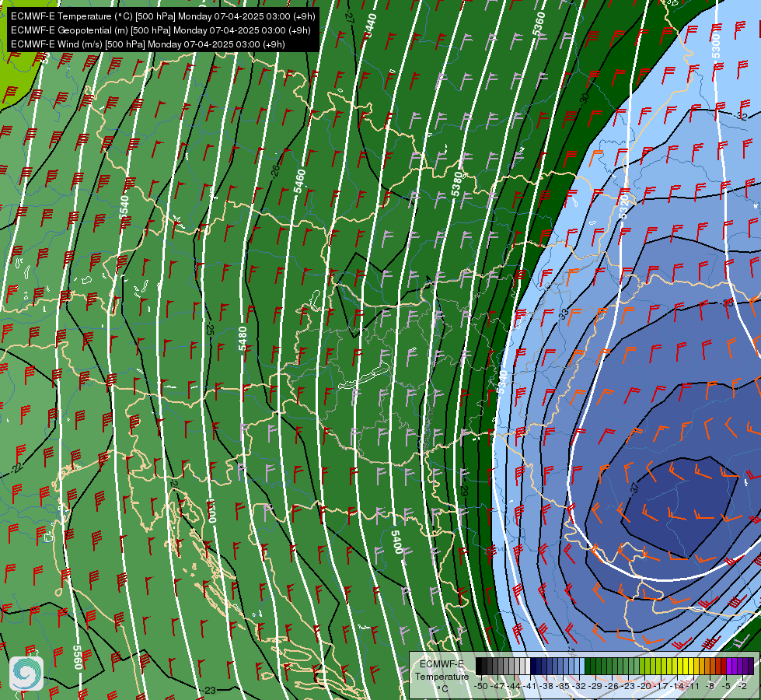Click the 5560 geopotential contour label

[x=78, y=656]
